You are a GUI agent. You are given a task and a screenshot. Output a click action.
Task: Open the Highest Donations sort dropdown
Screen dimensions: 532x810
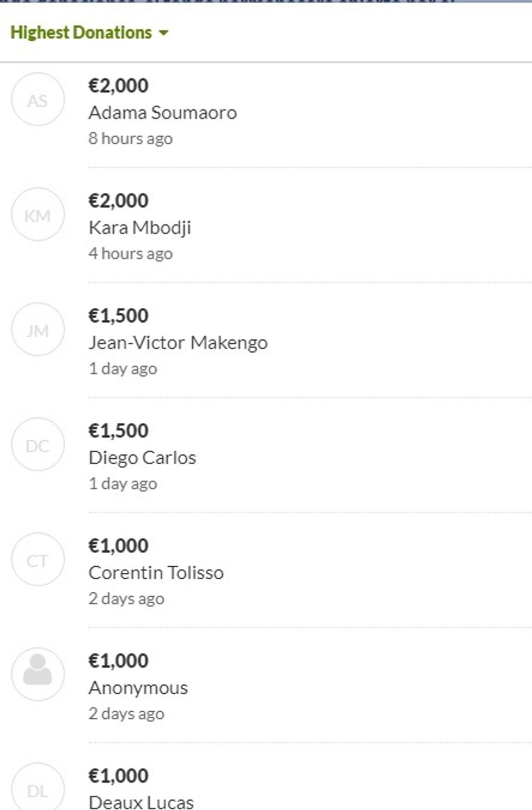click(81, 33)
